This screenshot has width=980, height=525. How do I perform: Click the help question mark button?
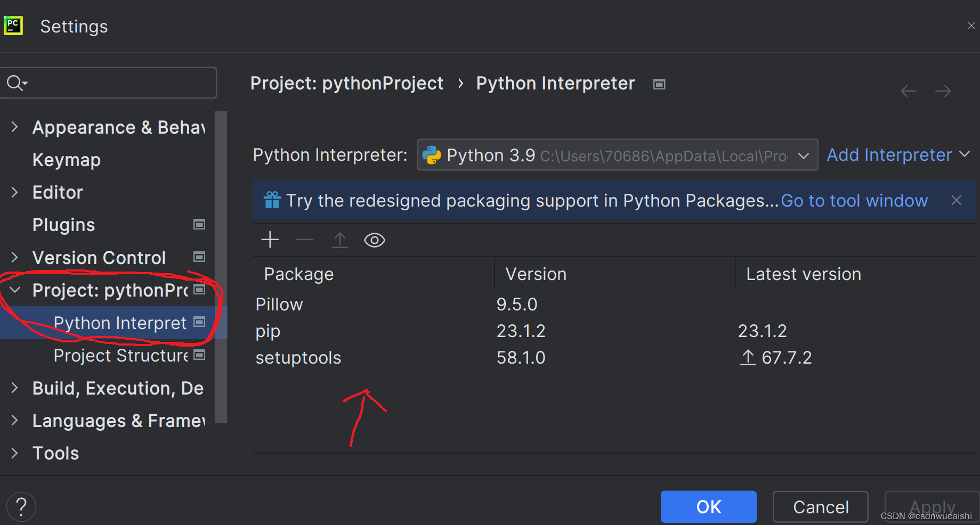pos(21,507)
